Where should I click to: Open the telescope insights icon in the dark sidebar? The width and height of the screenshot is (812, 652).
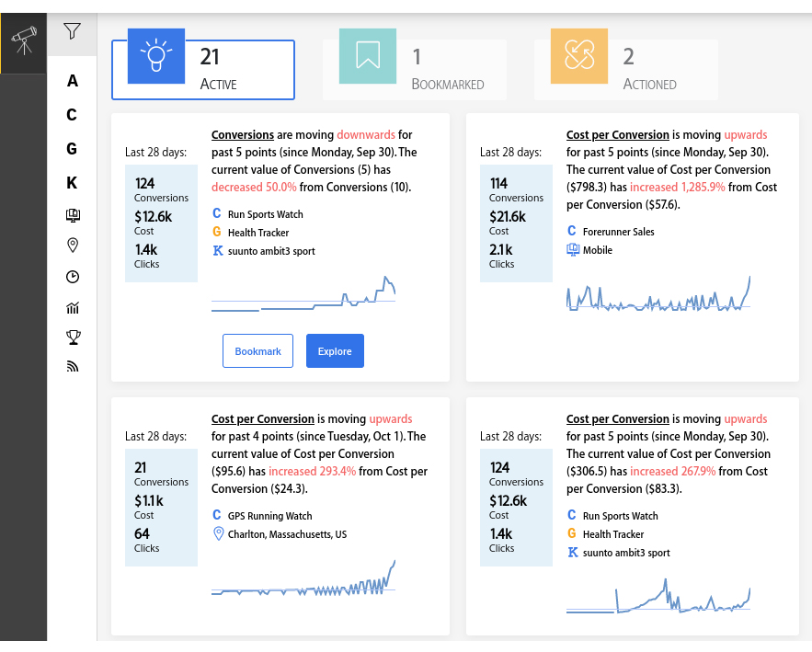[x=24, y=41]
